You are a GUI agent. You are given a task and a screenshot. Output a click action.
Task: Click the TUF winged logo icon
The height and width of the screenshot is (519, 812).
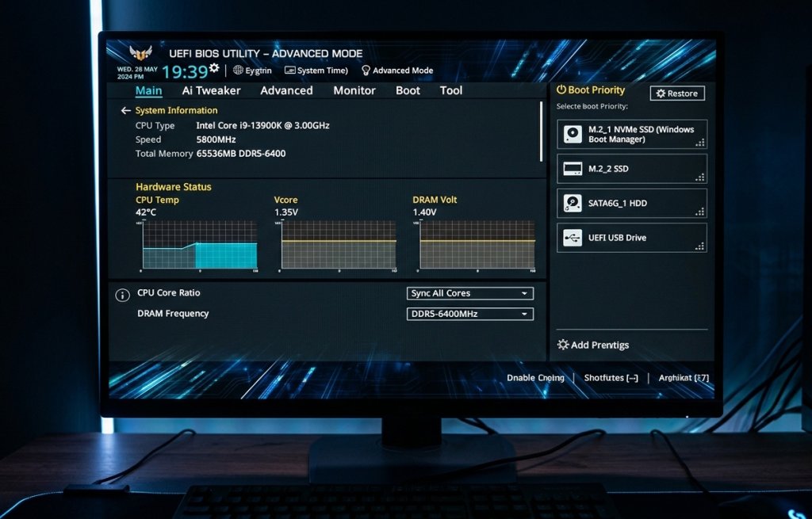pyautogui.click(x=140, y=52)
